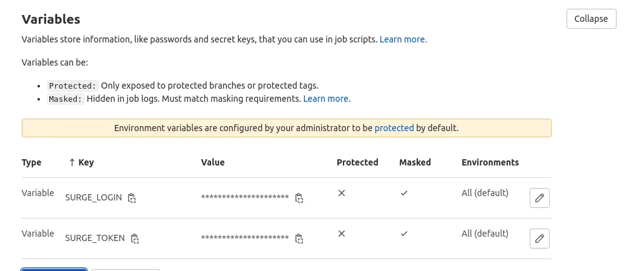The width and height of the screenshot is (644, 271).
Task: Copy the SURGE_LOGIN key name
Action: [x=132, y=198]
